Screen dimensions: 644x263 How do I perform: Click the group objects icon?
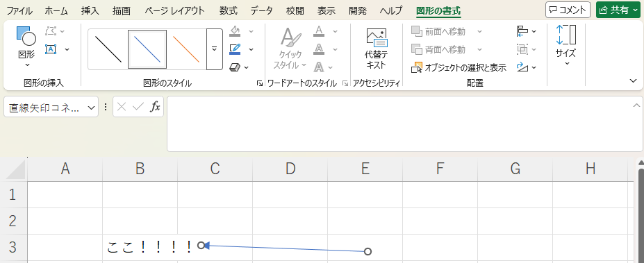(x=522, y=49)
